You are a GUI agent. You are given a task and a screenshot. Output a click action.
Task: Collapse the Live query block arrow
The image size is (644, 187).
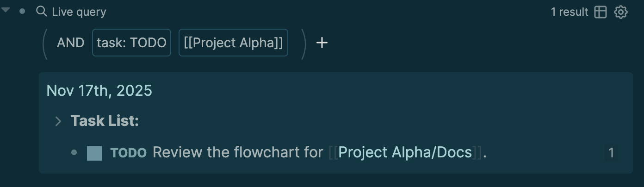(x=6, y=9)
